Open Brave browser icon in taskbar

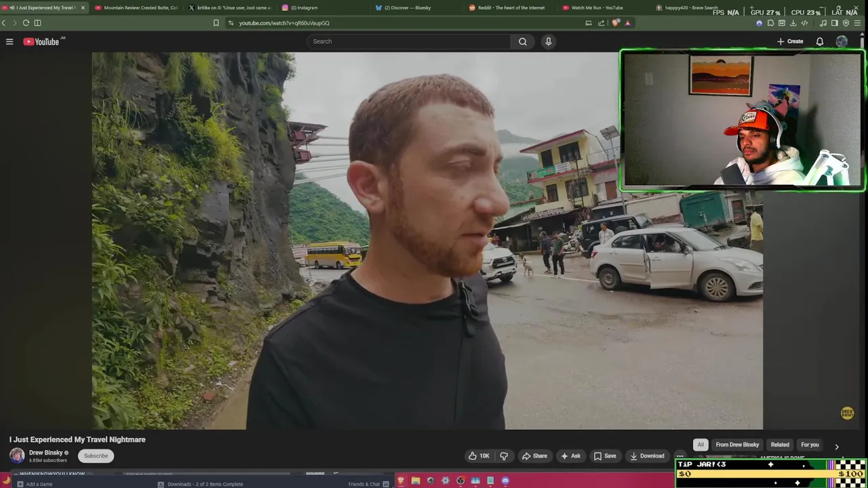point(401,481)
